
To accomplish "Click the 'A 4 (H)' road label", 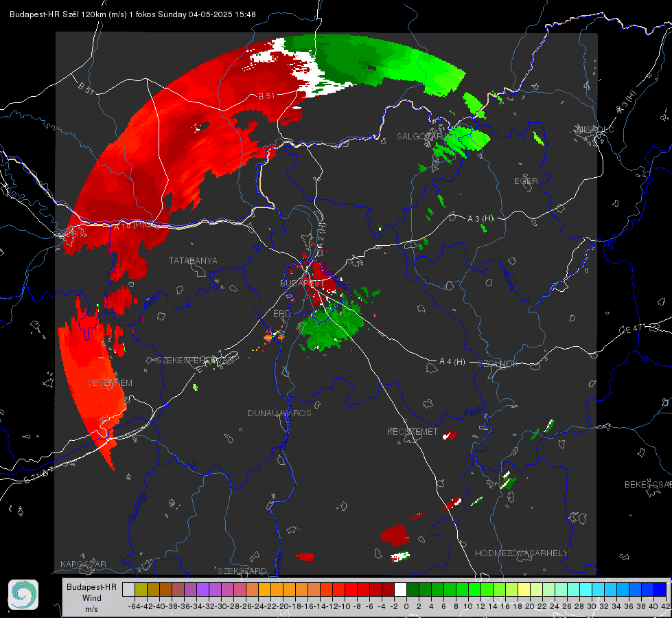I will (452, 362).
